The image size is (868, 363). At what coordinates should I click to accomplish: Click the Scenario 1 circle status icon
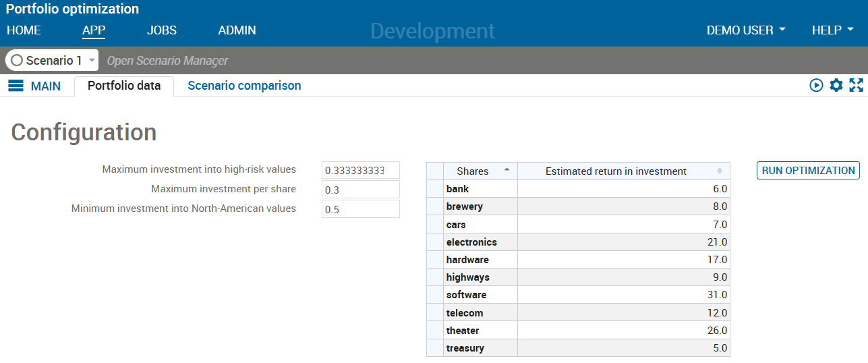pos(17,61)
